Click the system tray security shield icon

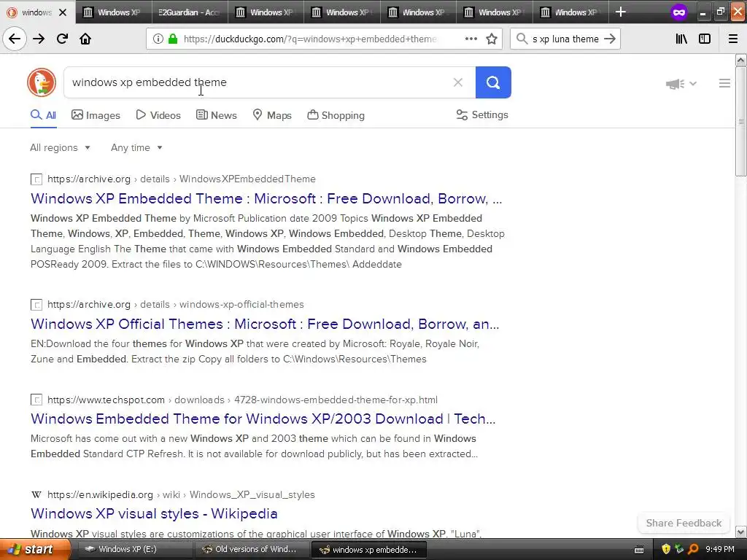666,550
